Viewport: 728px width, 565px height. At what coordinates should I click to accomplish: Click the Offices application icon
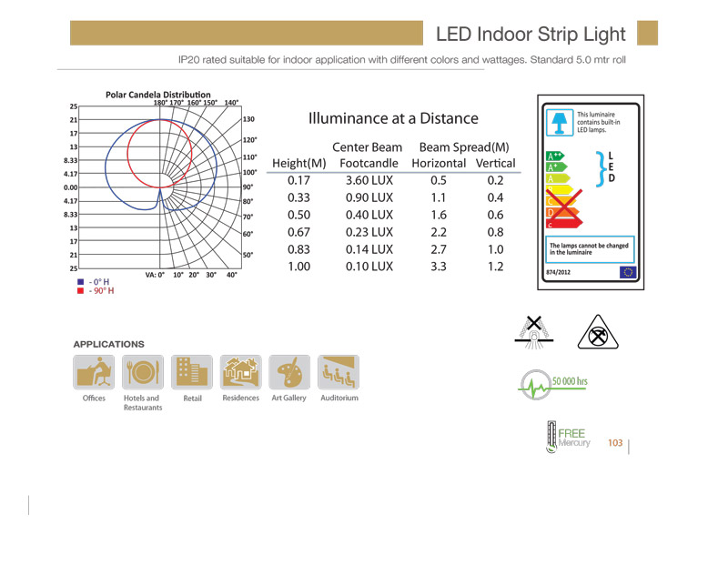pyautogui.click(x=94, y=372)
